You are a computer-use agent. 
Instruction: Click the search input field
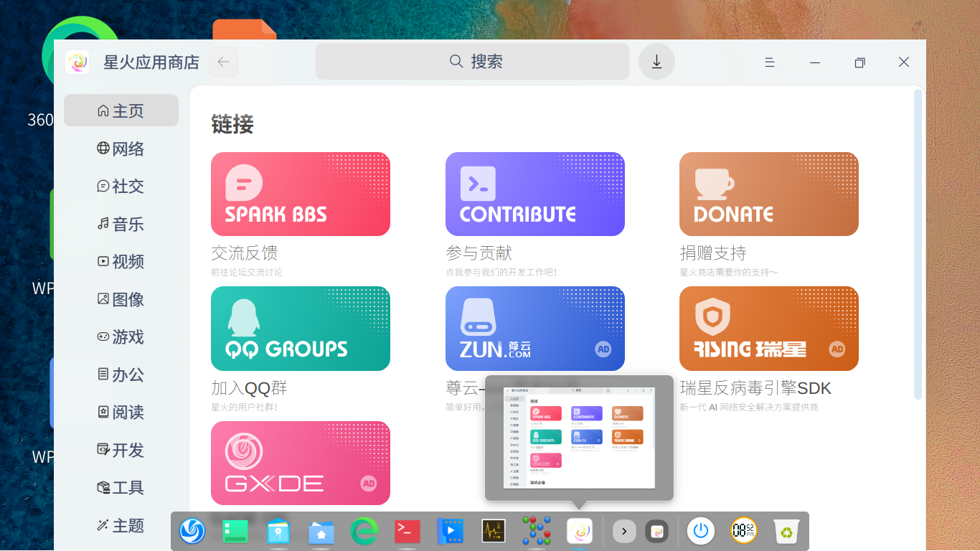472,62
